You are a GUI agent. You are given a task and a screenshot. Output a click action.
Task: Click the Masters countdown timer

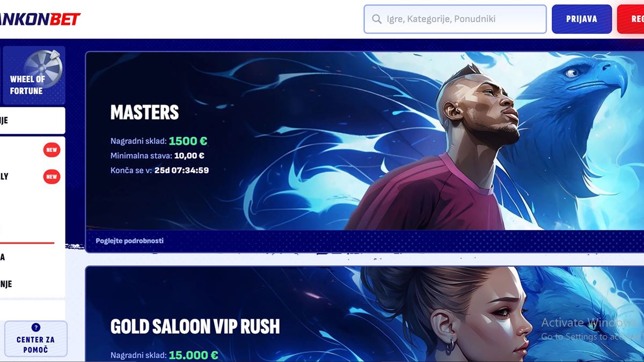coord(181,171)
